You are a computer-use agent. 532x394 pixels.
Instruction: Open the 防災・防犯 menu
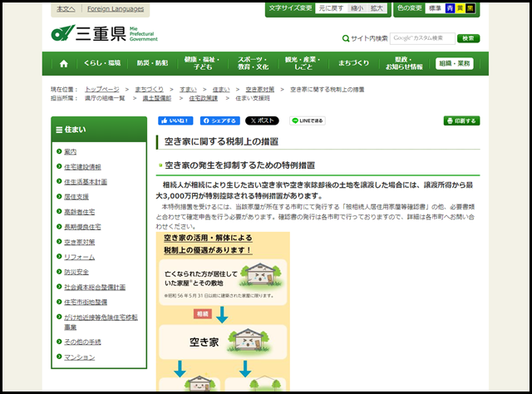pos(152,63)
